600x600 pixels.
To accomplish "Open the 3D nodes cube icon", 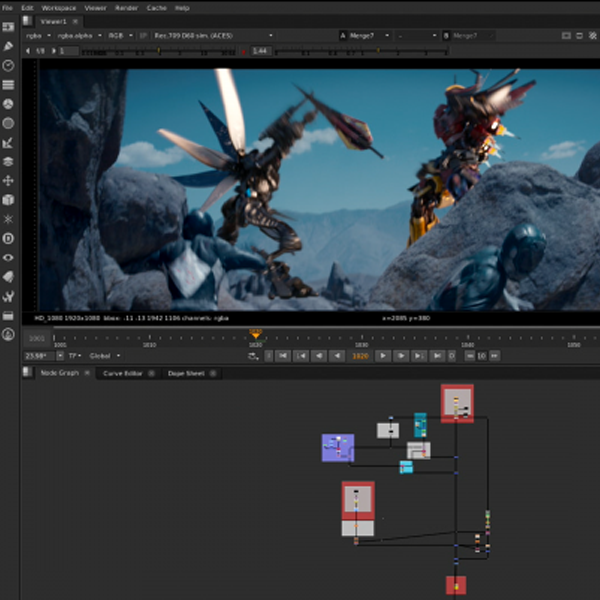I will pyautogui.click(x=8, y=199).
